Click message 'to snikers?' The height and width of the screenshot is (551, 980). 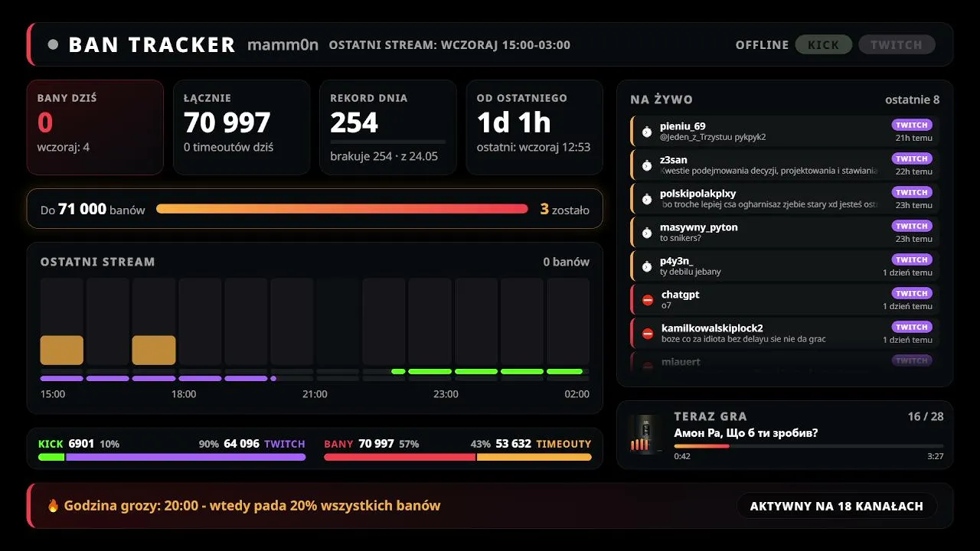coord(681,238)
